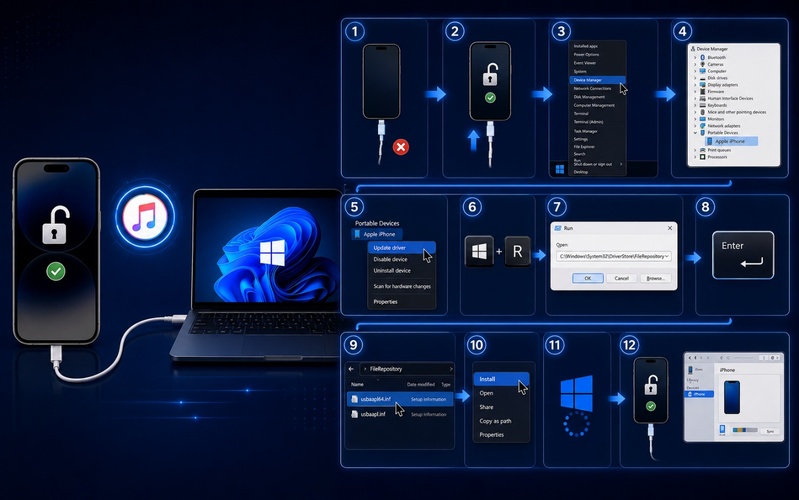Click the Monitors icon in Device Manager
Image resolution: width=799 pixels, height=500 pixels.
tap(703, 119)
